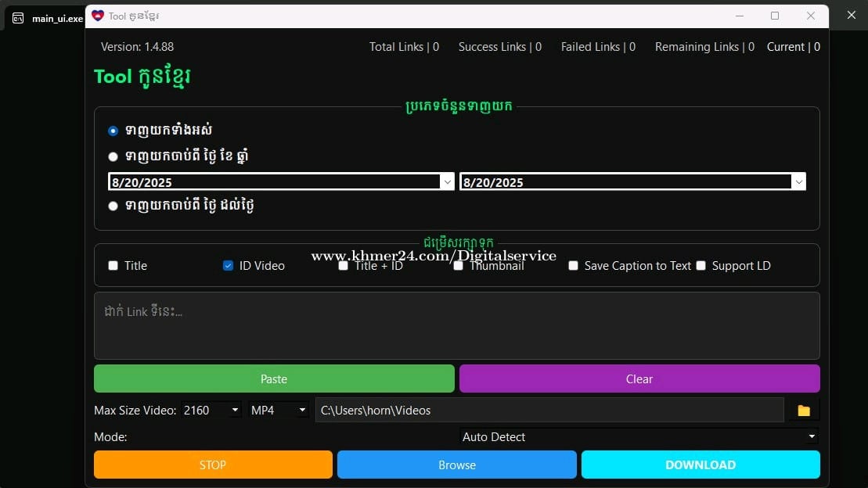The width and height of the screenshot is (868, 488).
Task: Select the second download-from-date radio option
Action: tap(113, 156)
